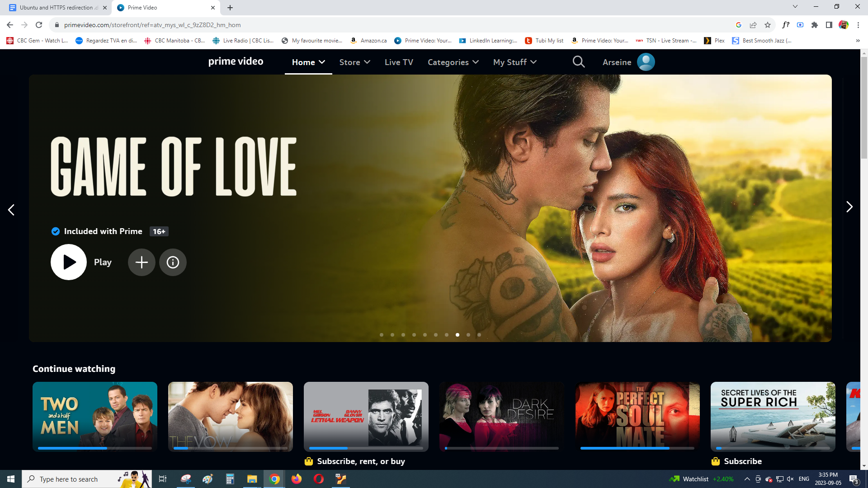868x488 pixels.
Task: Go to previous hero carousel slide
Action: (11, 210)
